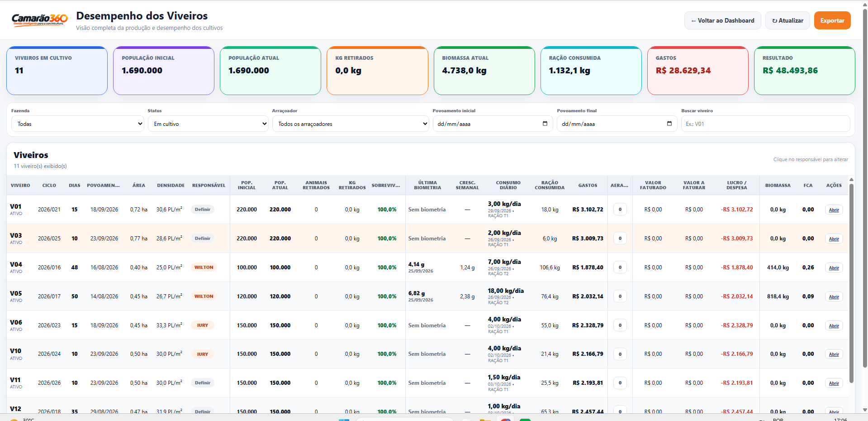Click the orange Exportar button
868x421 pixels.
pos(832,20)
